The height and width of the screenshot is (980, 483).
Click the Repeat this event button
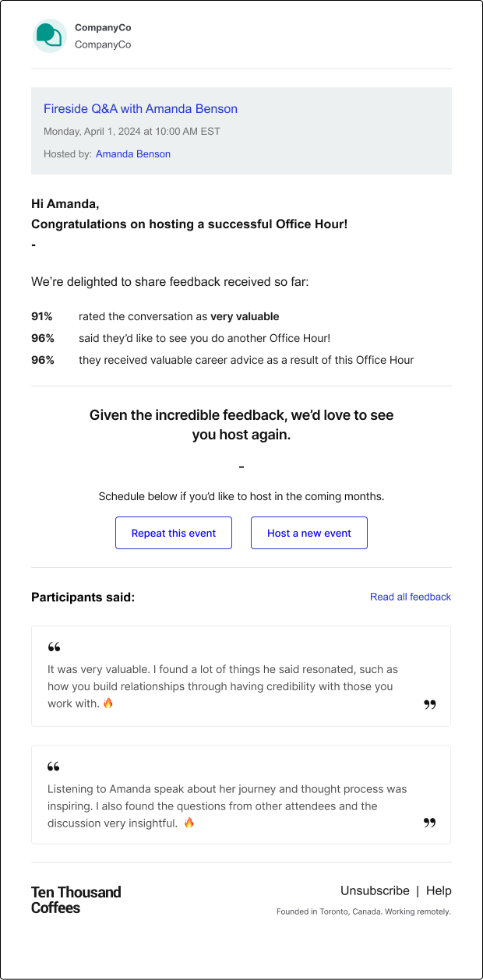174,533
